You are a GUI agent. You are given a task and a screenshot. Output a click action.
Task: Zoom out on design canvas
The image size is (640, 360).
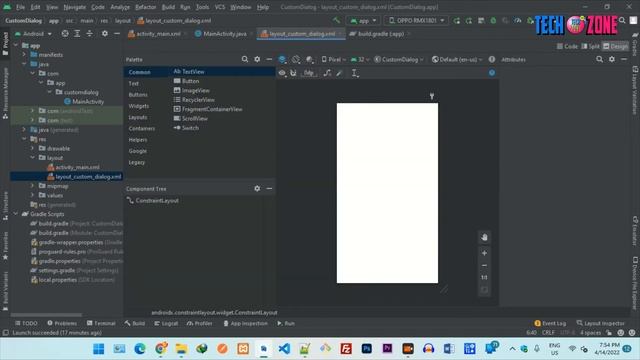point(484,265)
